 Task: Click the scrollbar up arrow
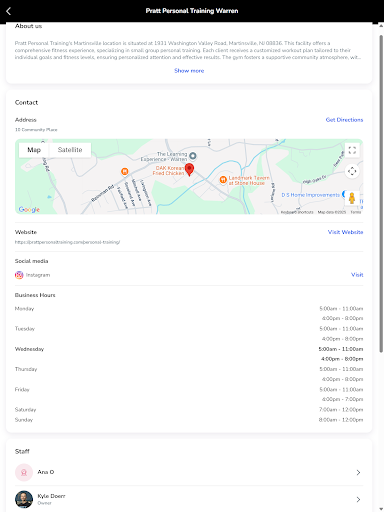[381, 26]
